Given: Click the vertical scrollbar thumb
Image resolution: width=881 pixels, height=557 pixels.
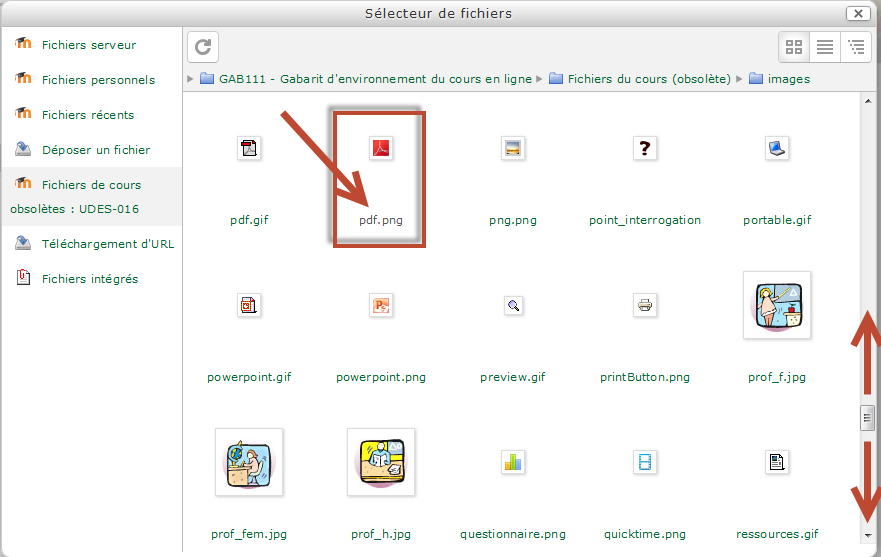Looking at the screenshot, I should click(x=868, y=420).
